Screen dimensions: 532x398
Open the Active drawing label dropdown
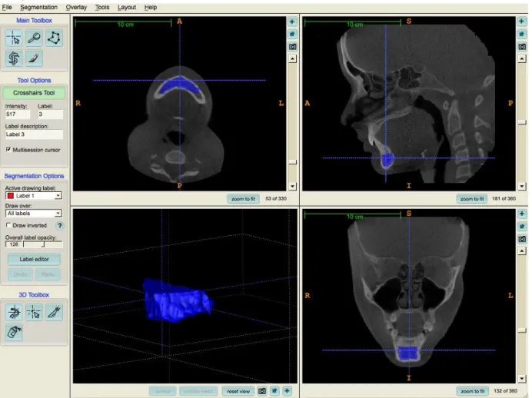33,196
